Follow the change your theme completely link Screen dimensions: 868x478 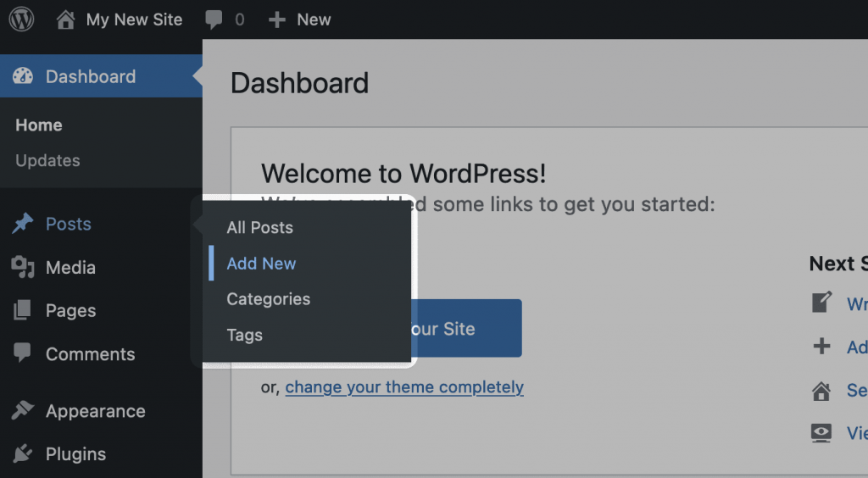click(404, 387)
